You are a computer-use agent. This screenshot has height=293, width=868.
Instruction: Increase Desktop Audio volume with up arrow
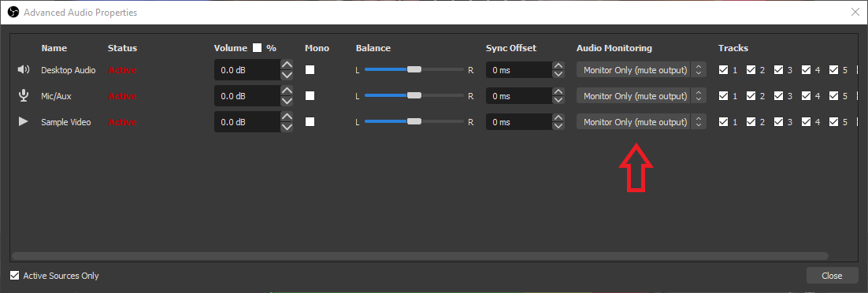(287, 65)
